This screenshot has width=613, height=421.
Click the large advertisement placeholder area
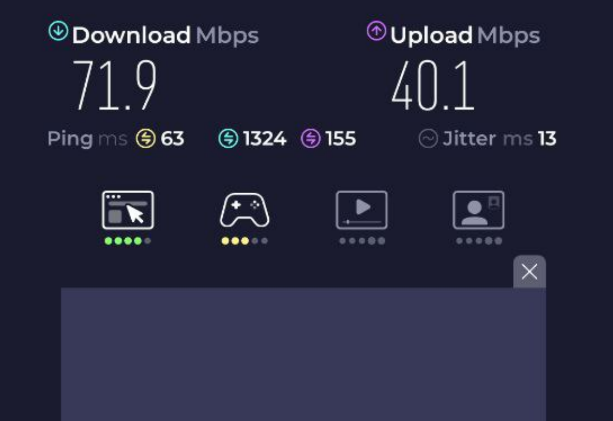tap(303, 354)
